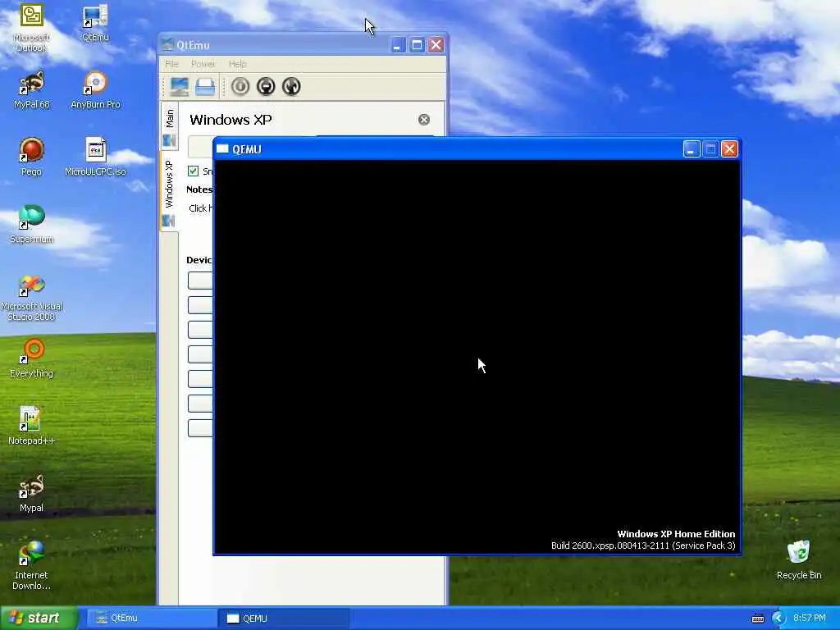Click the stop machine icon in QtEmu toolbar
This screenshot has width=840, height=630.
(x=266, y=86)
